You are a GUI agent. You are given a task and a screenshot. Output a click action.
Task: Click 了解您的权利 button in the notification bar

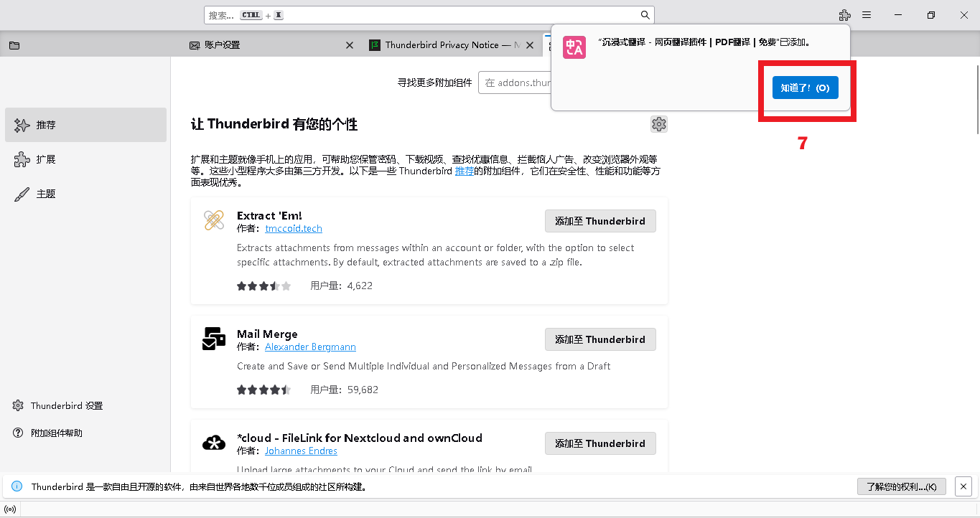click(x=901, y=486)
